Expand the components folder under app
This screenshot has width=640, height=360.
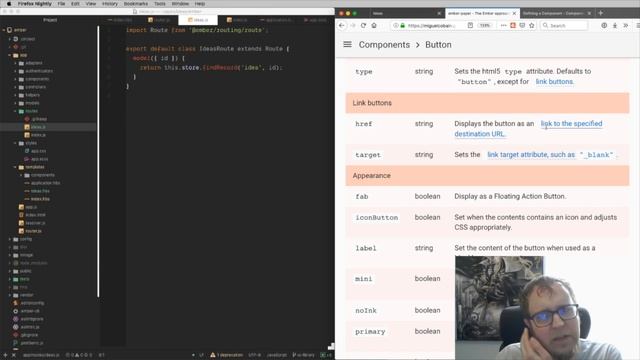(x=16, y=79)
